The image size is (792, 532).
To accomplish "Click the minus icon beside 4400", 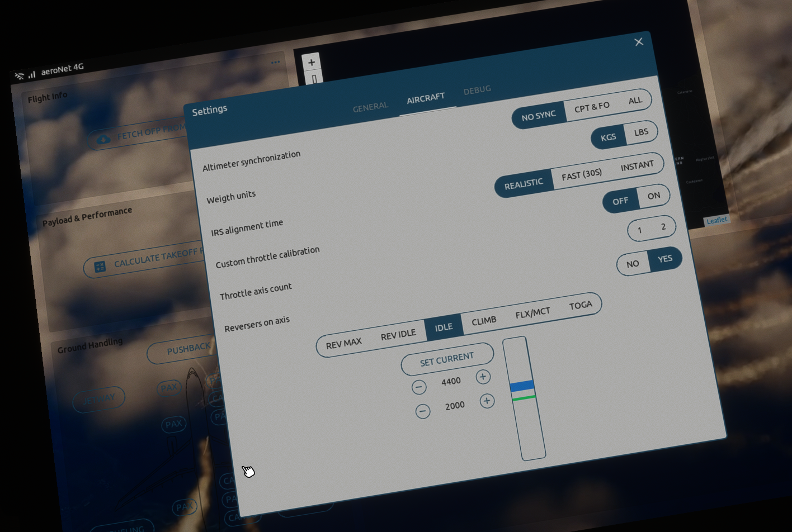I will pyautogui.click(x=419, y=387).
